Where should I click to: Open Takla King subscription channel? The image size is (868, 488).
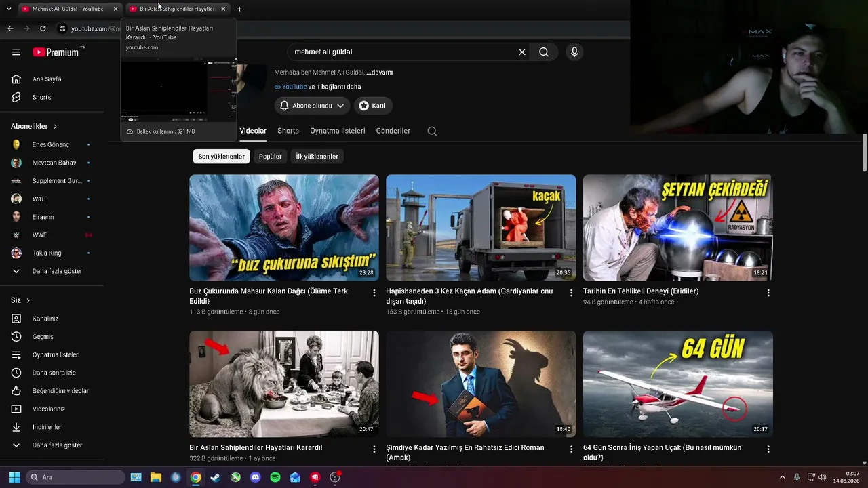coord(52,253)
